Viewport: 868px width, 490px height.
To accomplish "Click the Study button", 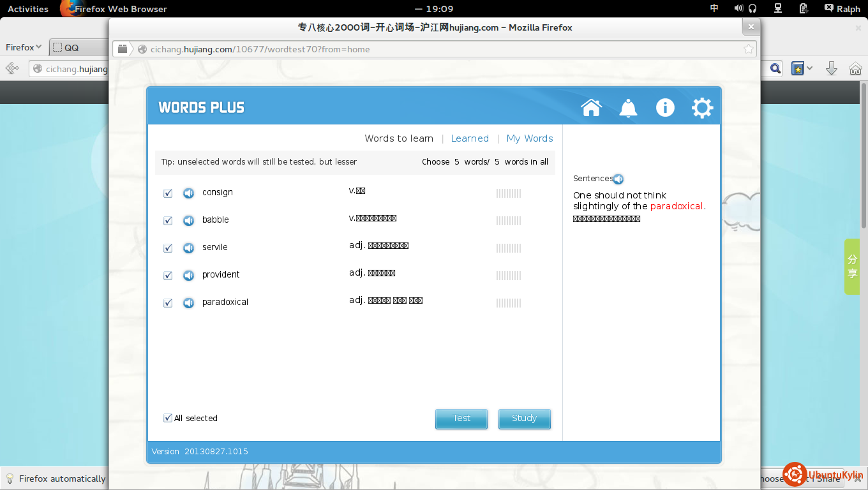I will pos(524,419).
